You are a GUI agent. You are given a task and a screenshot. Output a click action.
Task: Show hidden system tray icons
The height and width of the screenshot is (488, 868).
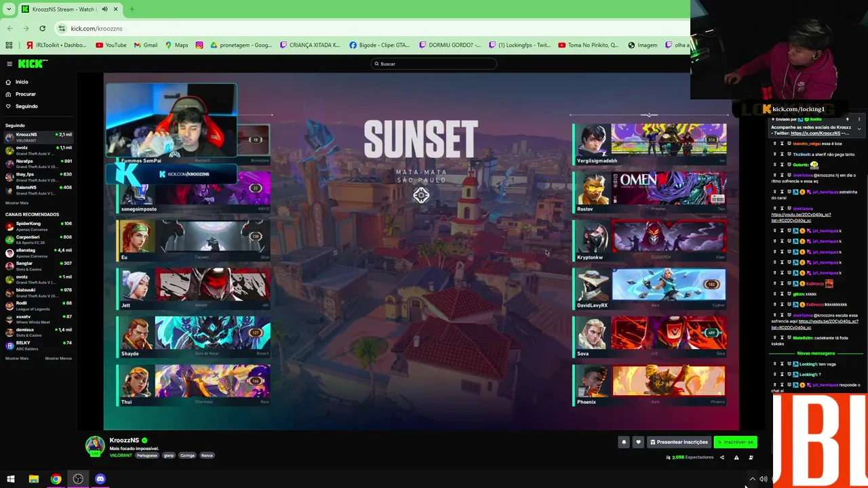752,479
